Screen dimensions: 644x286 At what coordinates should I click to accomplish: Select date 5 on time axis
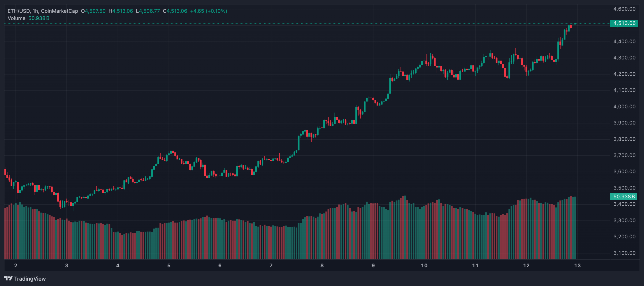169,265
